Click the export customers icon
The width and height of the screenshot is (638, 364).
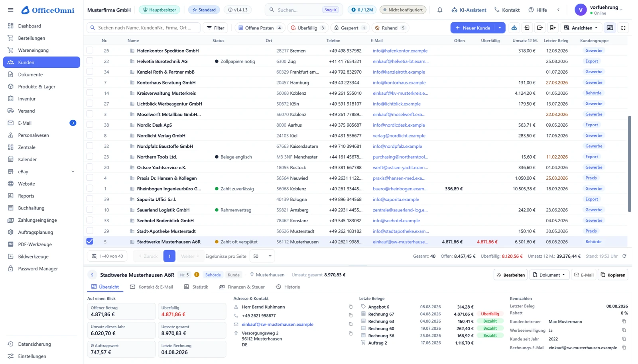(540, 28)
